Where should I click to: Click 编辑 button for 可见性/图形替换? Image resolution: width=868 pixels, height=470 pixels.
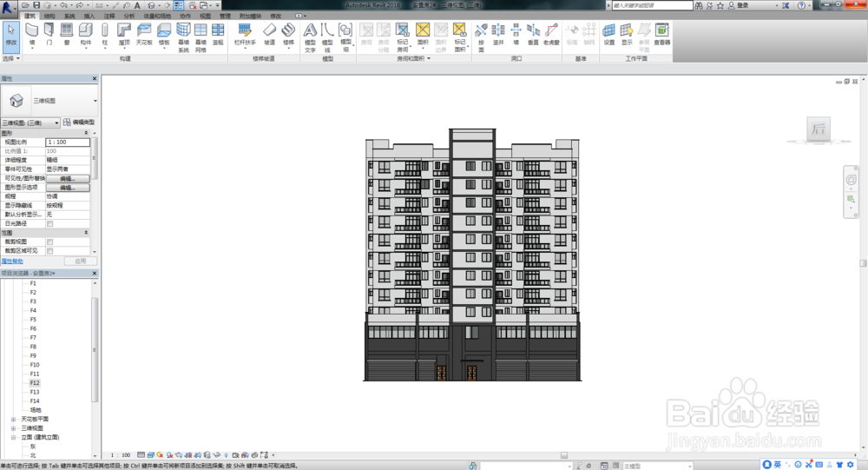pyautogui.click(x=68, y=178)
